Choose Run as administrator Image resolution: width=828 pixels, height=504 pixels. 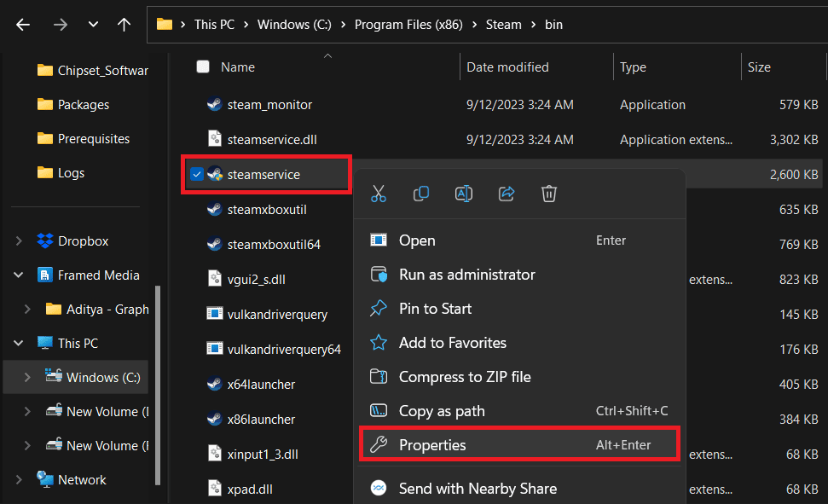click(467, 275)
